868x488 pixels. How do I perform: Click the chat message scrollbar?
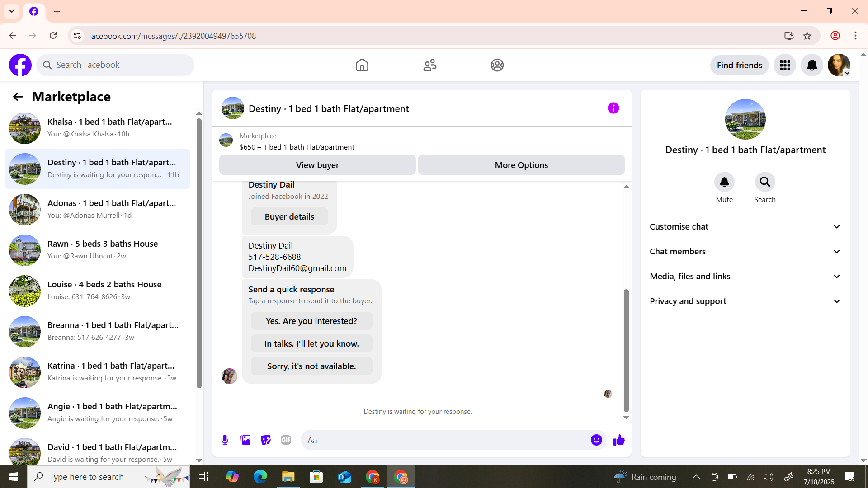tap(626, 350)
